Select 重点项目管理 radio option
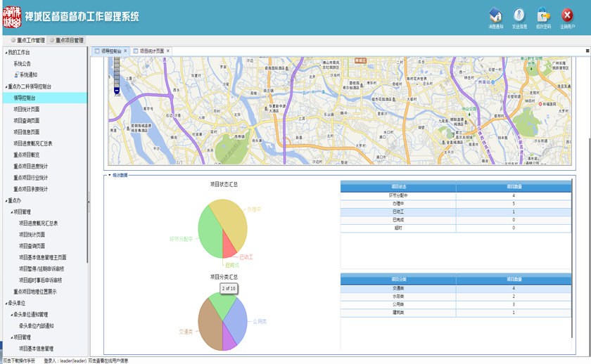The width and height of the screenshot is (591, 364). (52, 41)
